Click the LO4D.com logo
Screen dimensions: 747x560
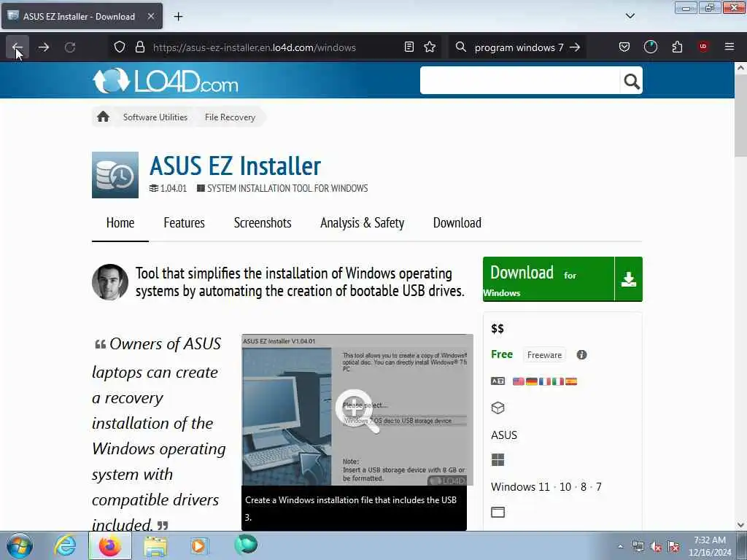point(165,81)
